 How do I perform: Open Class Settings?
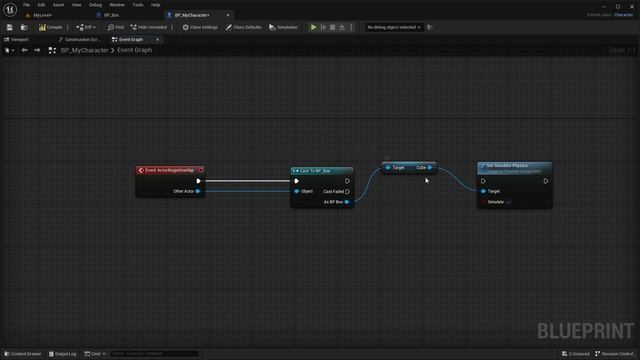pyautogui.click(x=200, y=27)
